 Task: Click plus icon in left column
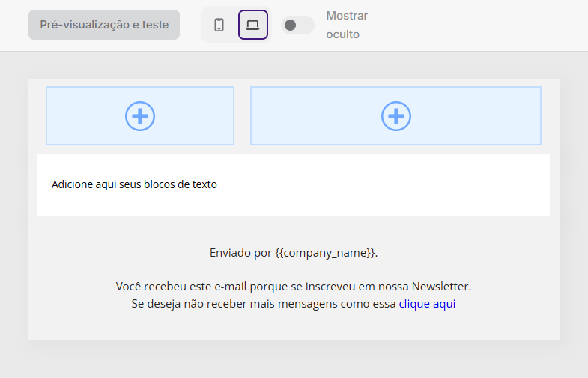pos(140,116)
